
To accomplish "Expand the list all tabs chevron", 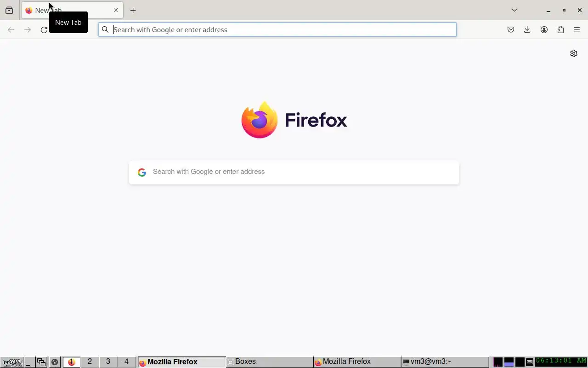I will [x=514, y=10].
